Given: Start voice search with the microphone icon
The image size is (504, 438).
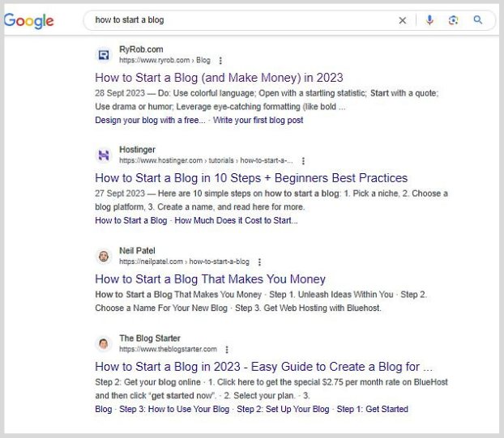Looking at the screenshot, I should [x=429, y=20].
